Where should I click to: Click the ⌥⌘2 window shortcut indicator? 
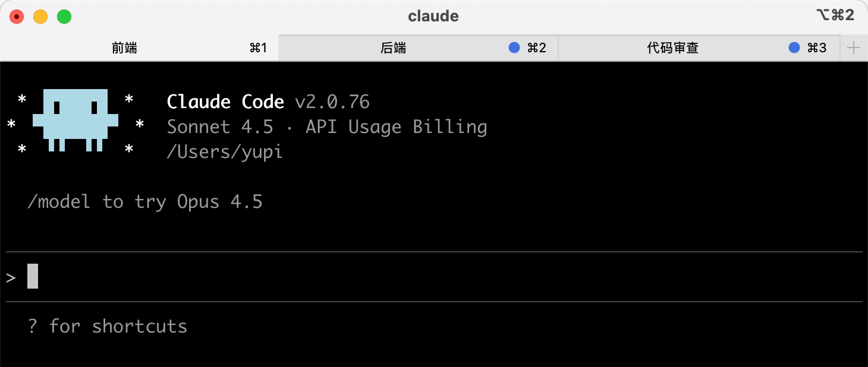[835, 15]
